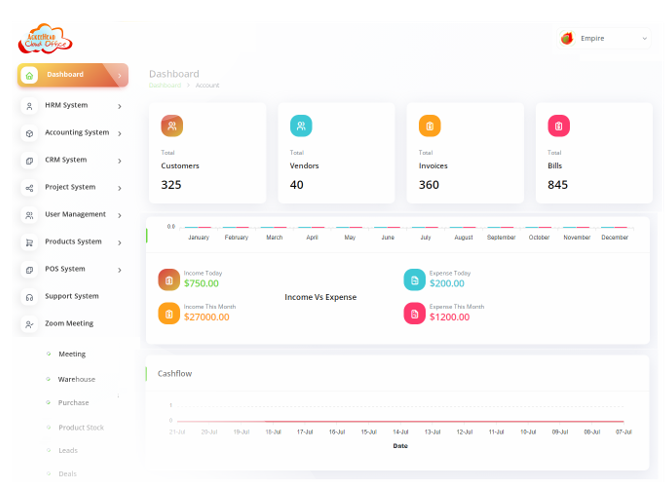The width and height of the screenshot is (671, 482).
Task: Click the Project System menu label
Action: [x=70, y=187]
